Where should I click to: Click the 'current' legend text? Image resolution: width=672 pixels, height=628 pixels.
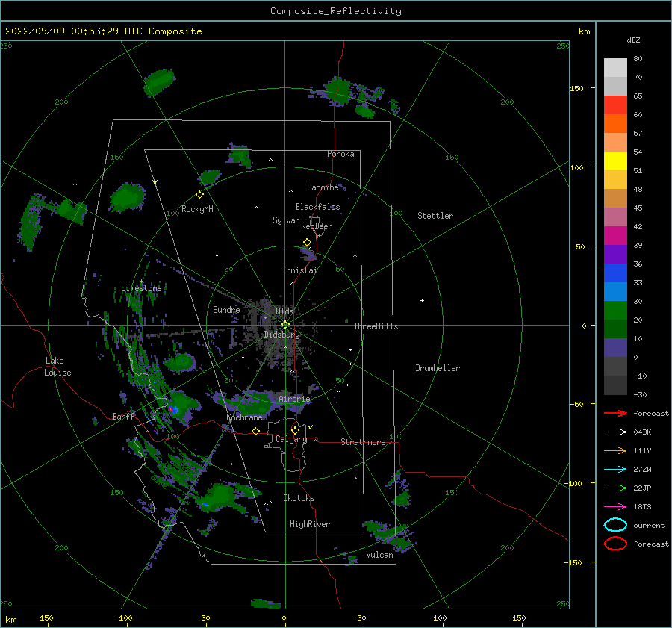coord(649,525)
